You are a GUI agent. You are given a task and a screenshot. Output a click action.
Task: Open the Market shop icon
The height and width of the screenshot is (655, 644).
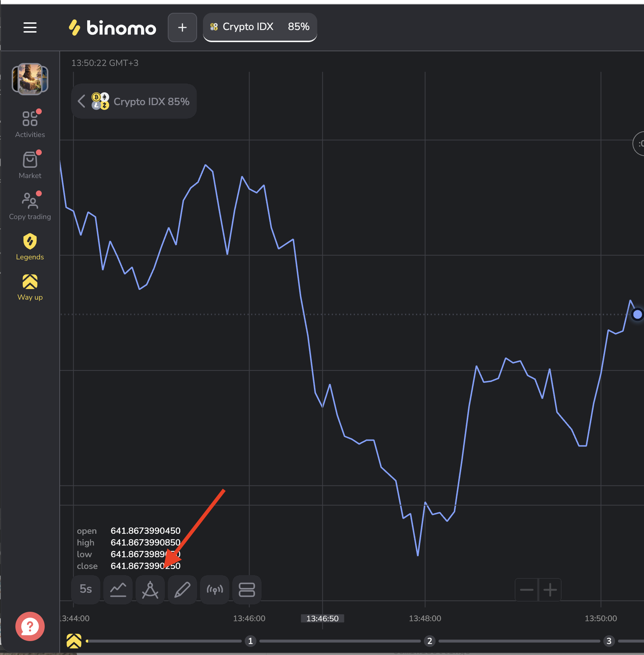point(30,165)
